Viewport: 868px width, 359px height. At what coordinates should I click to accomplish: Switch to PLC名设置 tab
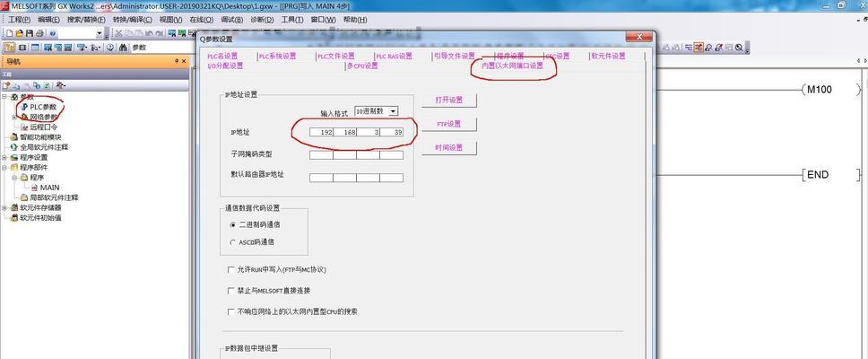click(x=222, y=56)
